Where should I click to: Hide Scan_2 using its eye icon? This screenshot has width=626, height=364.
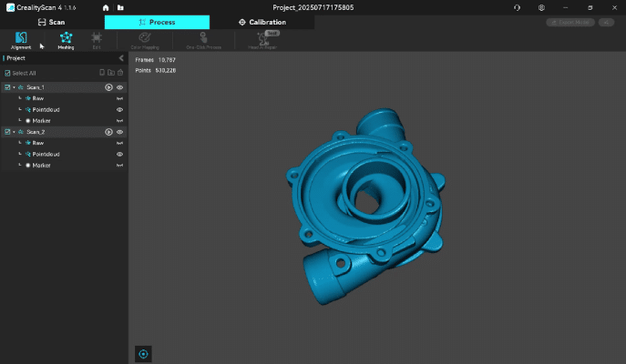click(119, 132)
